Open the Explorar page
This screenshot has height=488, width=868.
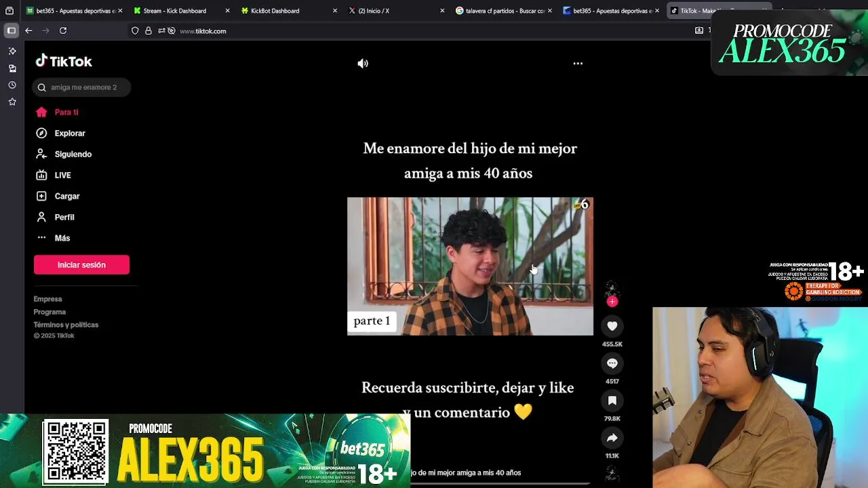coord(70,134)
